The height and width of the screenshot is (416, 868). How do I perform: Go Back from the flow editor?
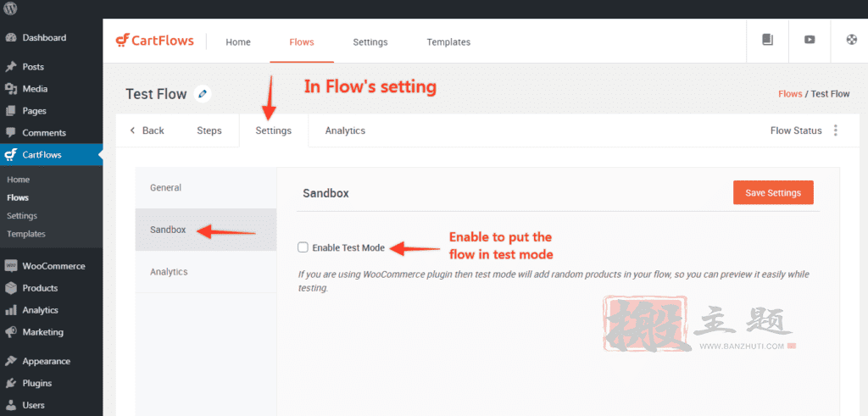tap(147, 130)
